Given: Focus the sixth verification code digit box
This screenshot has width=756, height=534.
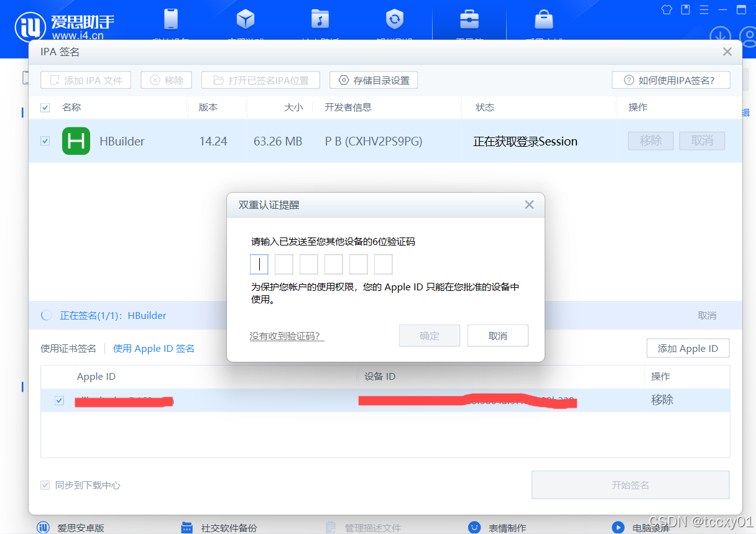Looking at the screenshot, I should tap(384, 264).
